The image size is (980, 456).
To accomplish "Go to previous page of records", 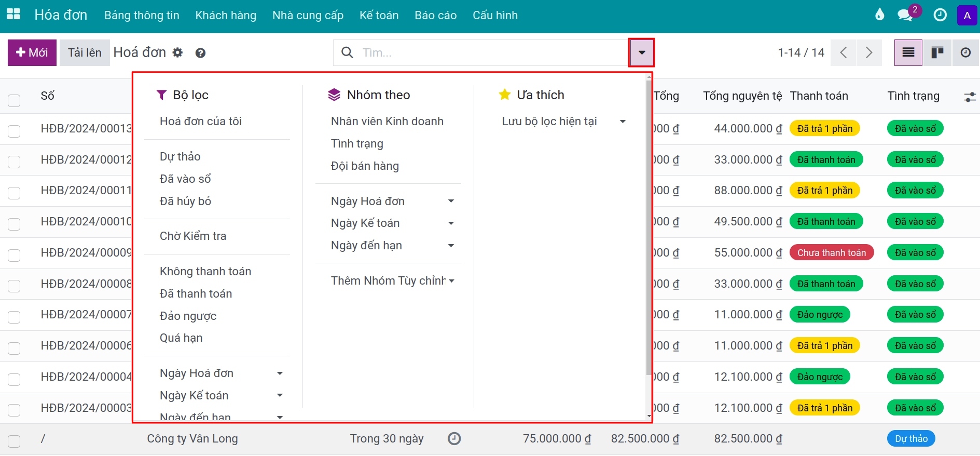I will [844, 52].
